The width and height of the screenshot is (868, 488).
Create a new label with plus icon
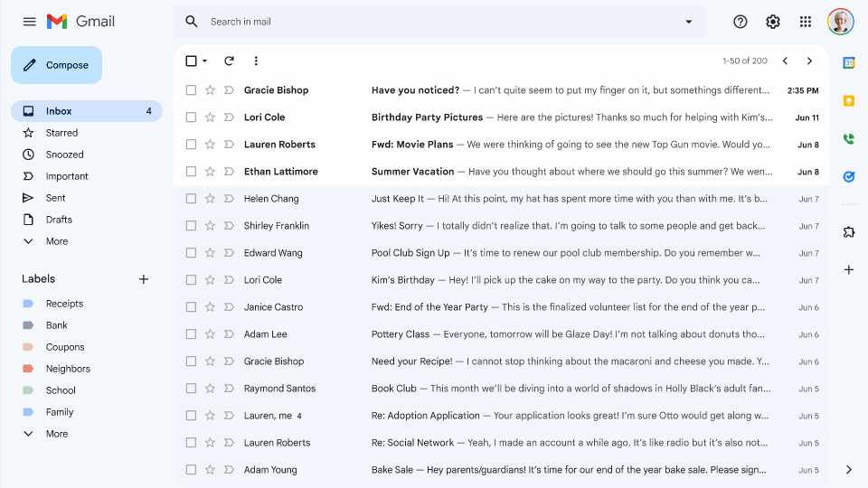point(143,279)
